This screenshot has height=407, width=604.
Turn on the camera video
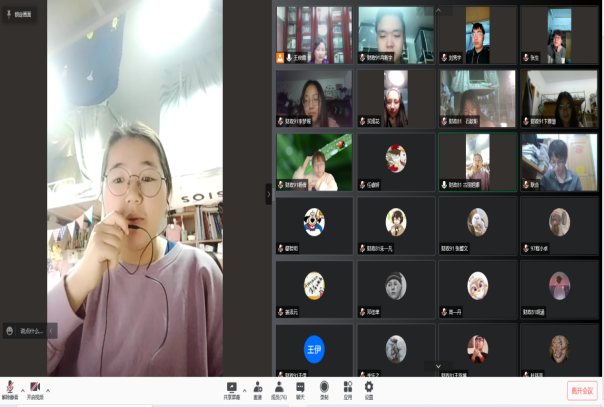[x=36, y=387]
